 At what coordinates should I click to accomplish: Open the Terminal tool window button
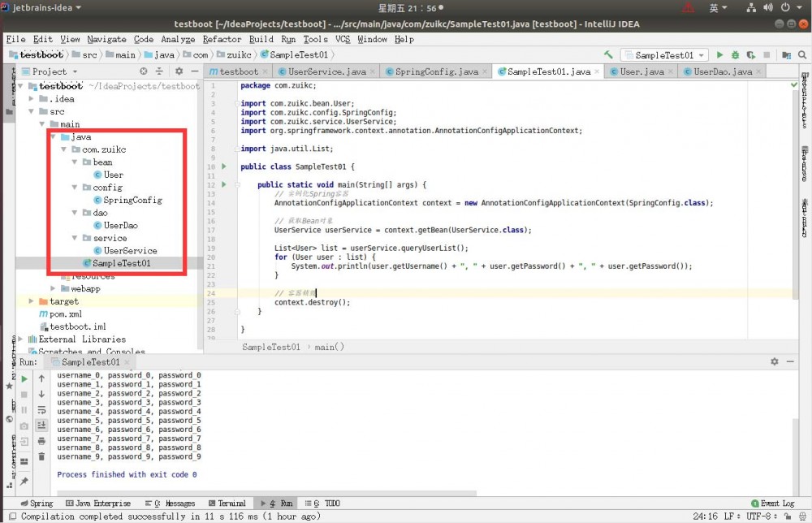pyautogui.click(x=227, y=504)
